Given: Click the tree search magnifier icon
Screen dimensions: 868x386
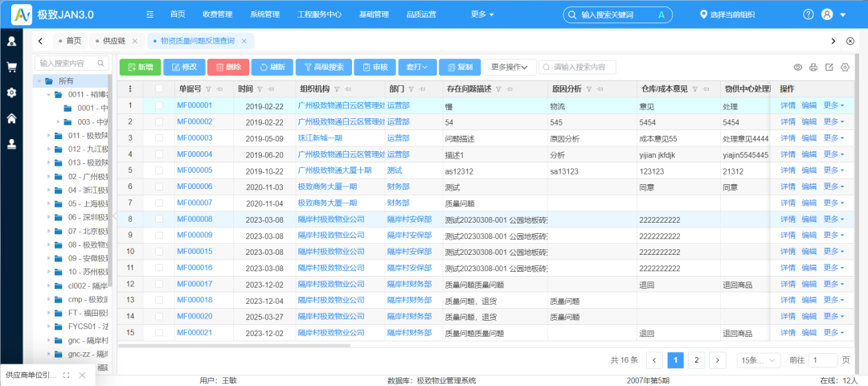Looking at the screenshot, I should coord(100,64).
